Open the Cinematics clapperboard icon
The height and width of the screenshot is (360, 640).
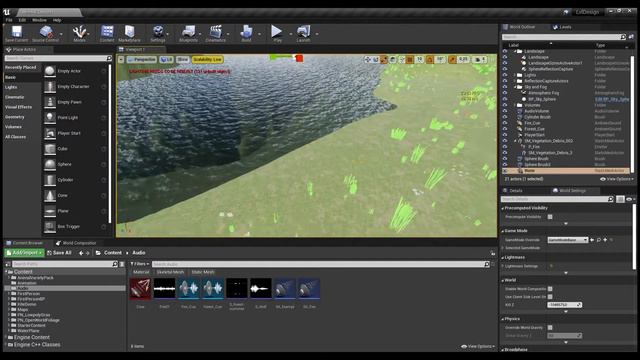click(216, 32)
